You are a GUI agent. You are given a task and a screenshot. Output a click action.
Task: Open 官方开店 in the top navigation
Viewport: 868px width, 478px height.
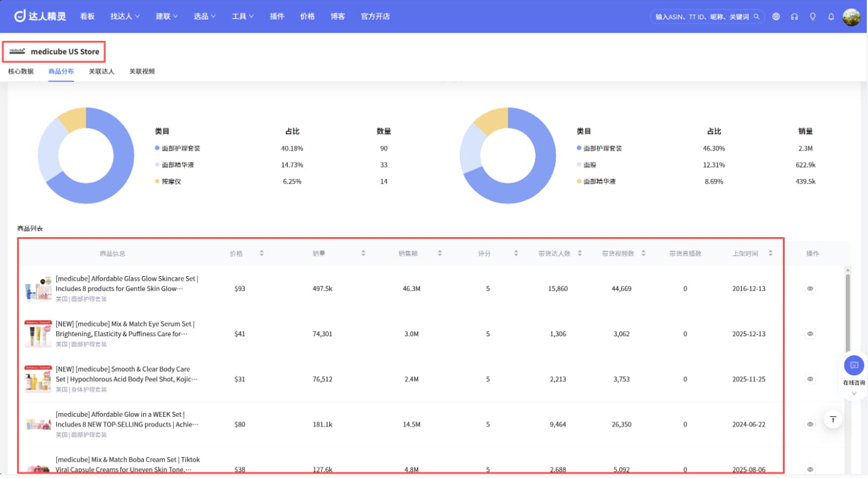375,16
